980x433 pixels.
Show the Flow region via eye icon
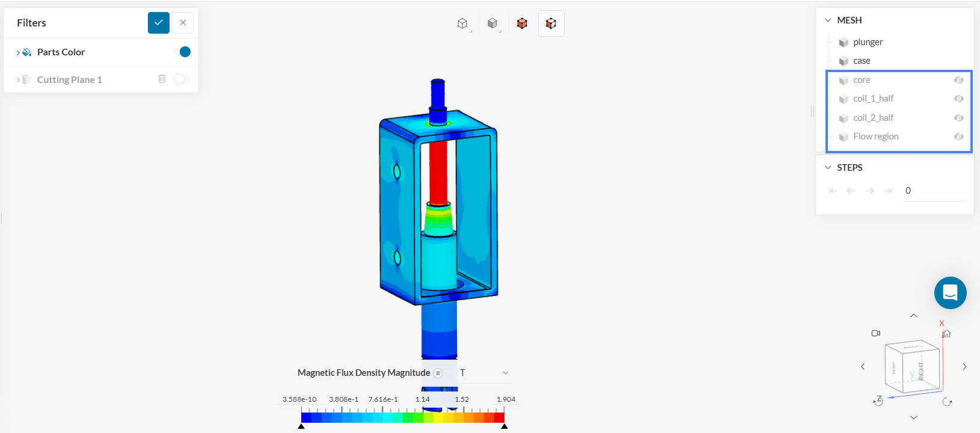point(958,137)
